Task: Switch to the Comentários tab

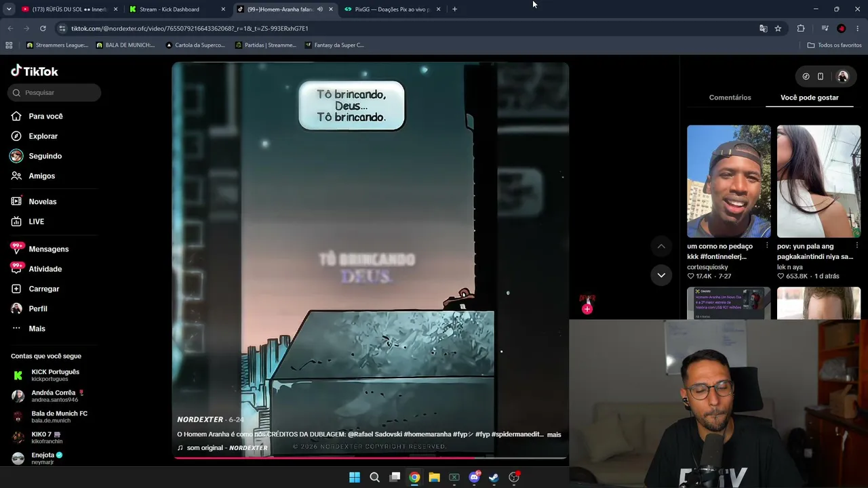Action: click(730, 98)
